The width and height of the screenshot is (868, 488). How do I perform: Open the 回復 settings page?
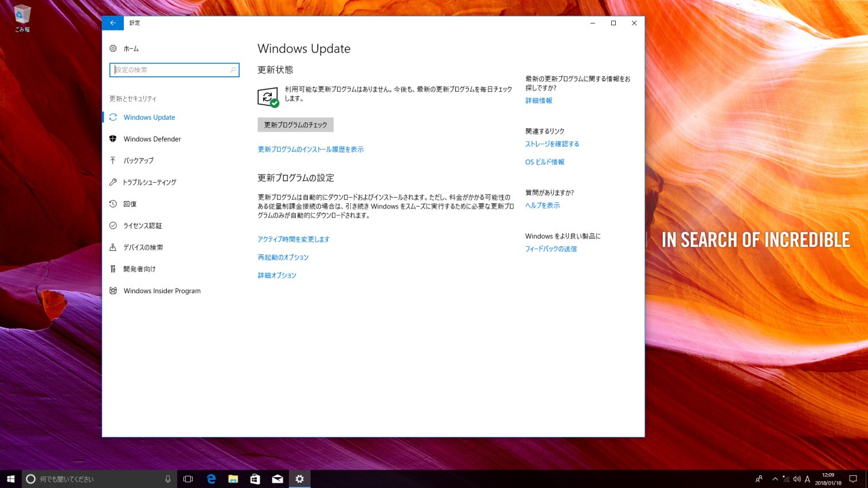click(171, 204)
